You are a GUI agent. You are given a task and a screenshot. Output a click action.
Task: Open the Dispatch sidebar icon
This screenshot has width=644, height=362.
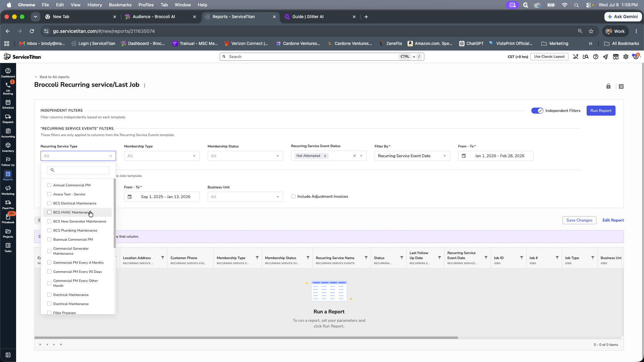pos(8,119)
